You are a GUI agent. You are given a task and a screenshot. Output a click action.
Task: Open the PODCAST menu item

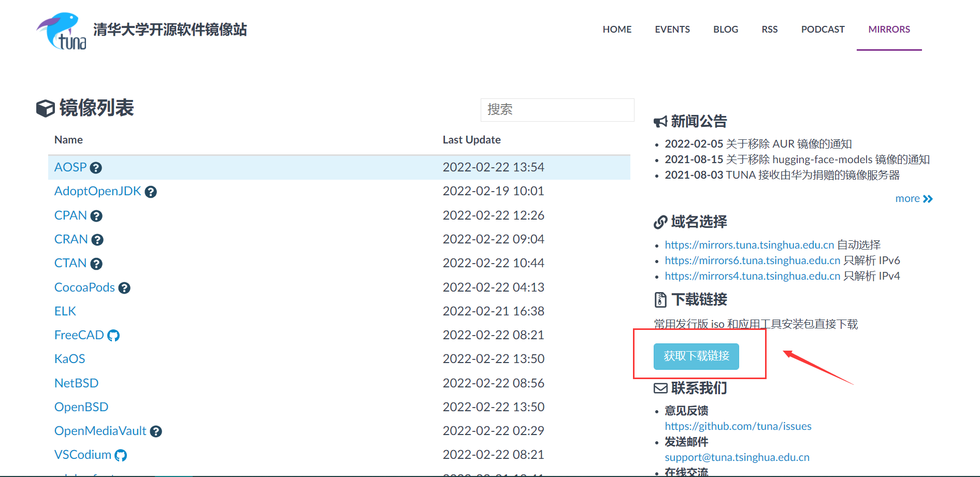coord(823,30)
